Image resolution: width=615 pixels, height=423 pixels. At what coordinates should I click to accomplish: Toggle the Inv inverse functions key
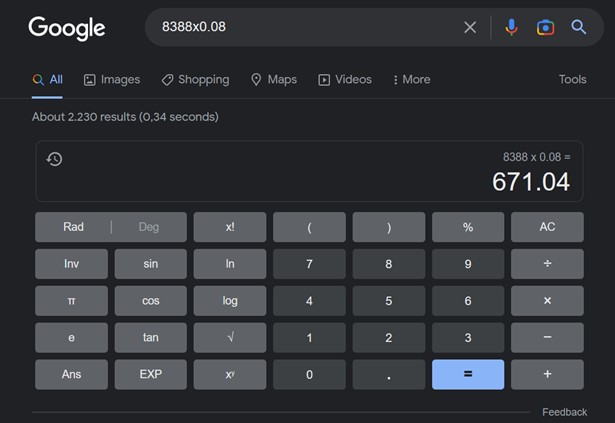(x=71, y=264)
